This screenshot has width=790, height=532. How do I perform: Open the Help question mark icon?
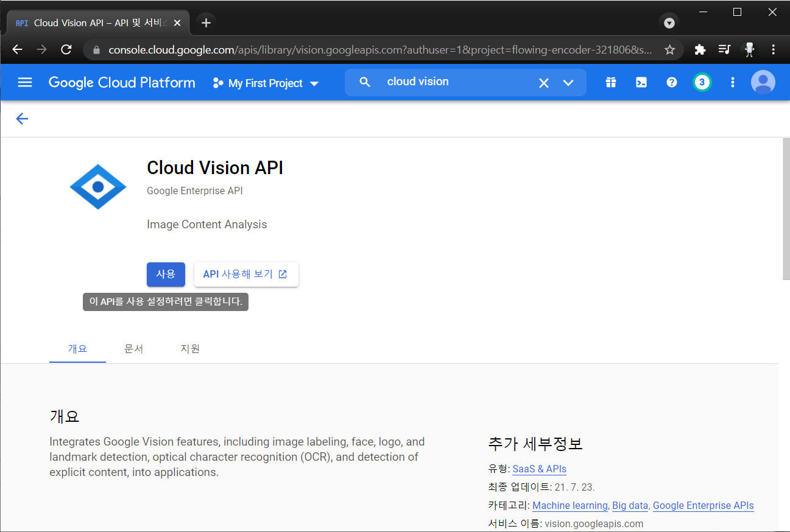tap(671, 82)
